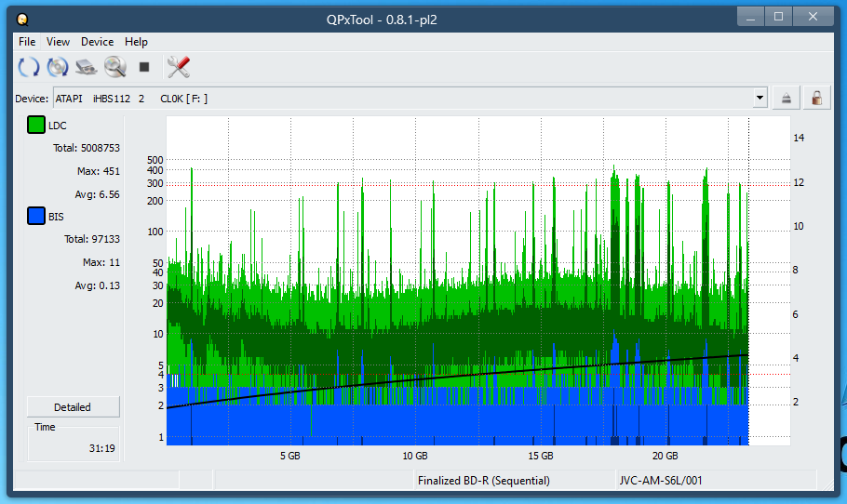Expand the Device selection dropdown arrow
Image resolution: width=847 pixels, height=504 pixels.
tap(760, 99)
